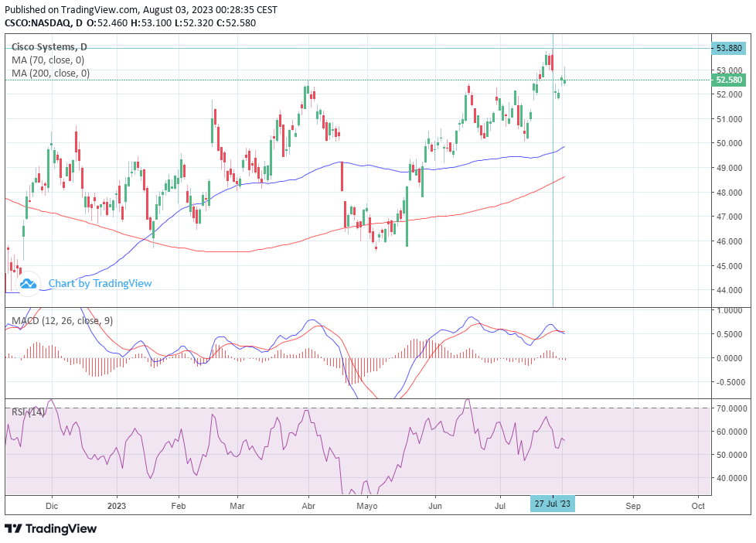This screenshot has width=756, height=543.
Task: Click the 'Jun' label on time axis
Action: (435, 506)
